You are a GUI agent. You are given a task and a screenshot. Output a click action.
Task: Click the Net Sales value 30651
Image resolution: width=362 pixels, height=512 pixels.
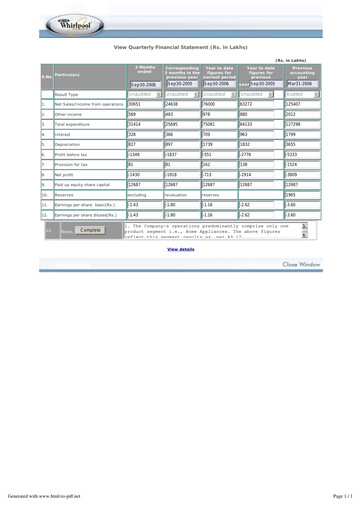[145, 104]
